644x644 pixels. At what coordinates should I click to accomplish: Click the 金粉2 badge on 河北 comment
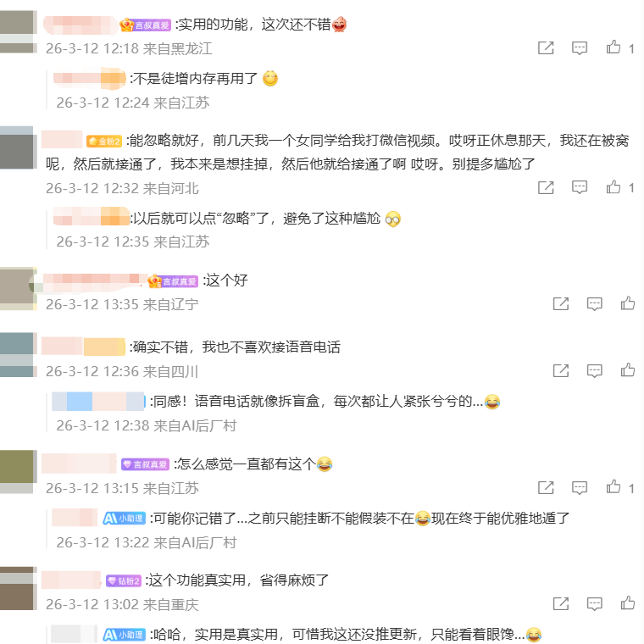(x=104, y=142)
